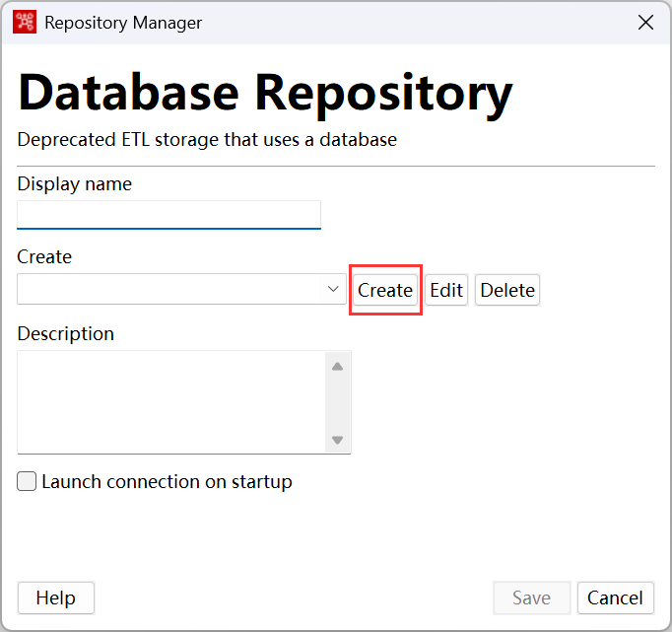Cancel the repository setup
672x632 pixels.
616,597
